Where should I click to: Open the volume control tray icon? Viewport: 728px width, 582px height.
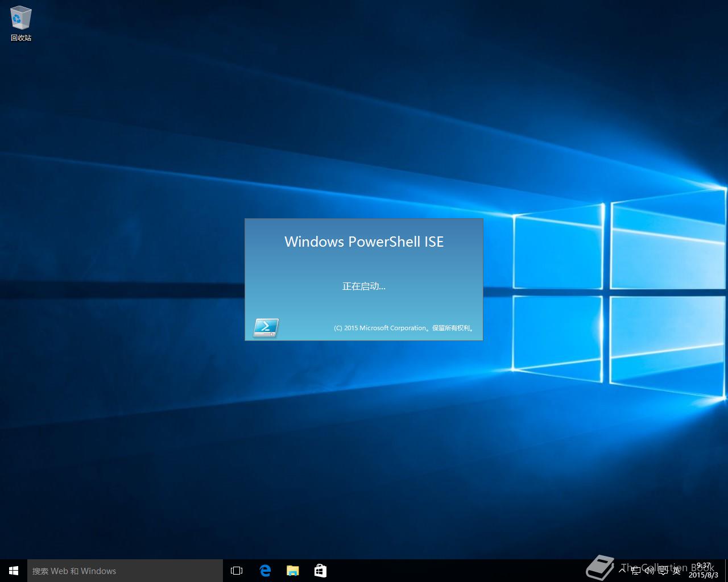tap(649, 571)
